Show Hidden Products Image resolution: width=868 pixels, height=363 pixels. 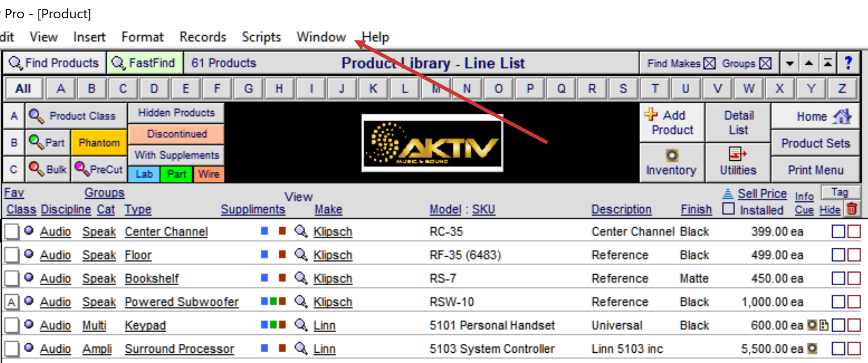coord(176,113)
